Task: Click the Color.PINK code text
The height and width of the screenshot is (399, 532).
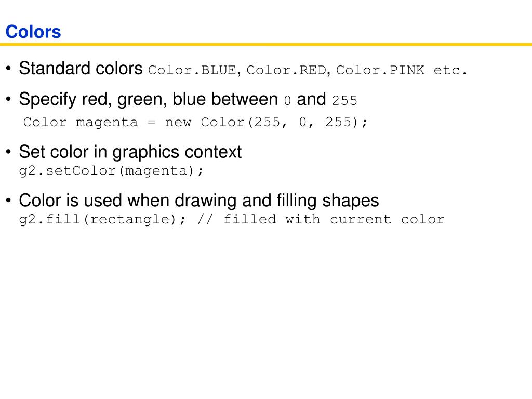Action: pyautogui.click(x=380, y=70)
